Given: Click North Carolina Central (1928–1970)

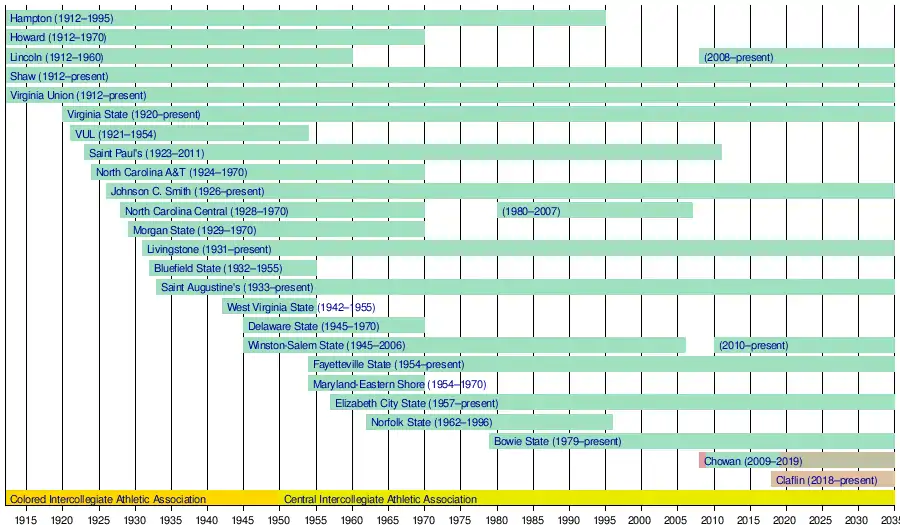Looking at the screenshot, I should tap(207, 211).
